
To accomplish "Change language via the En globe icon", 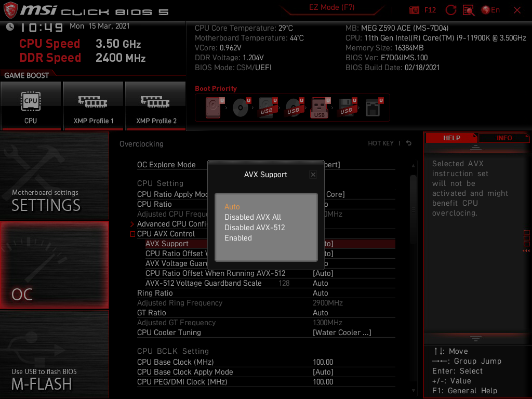I will [490, 10].
